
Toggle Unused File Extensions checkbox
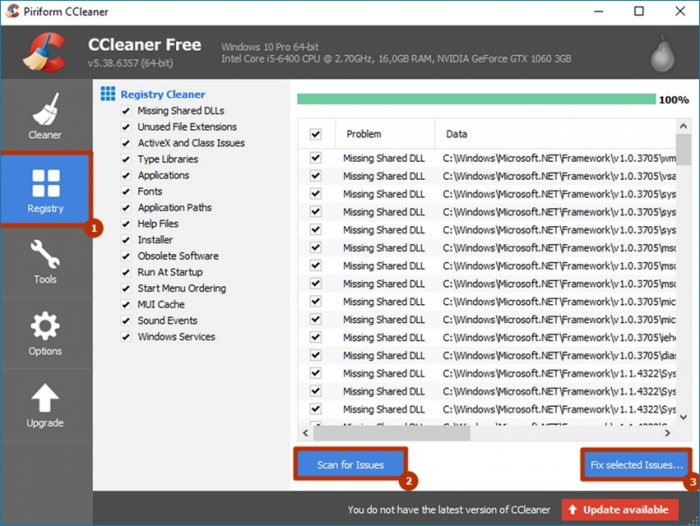point(126,127)
